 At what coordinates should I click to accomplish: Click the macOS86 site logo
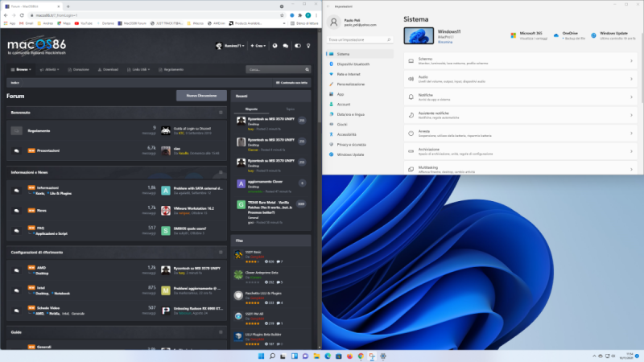(x=36, y=47)
